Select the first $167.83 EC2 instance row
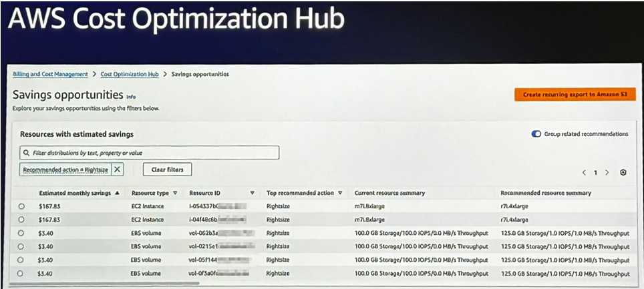Screen dimensions: 644x289 tap(21, 206)
